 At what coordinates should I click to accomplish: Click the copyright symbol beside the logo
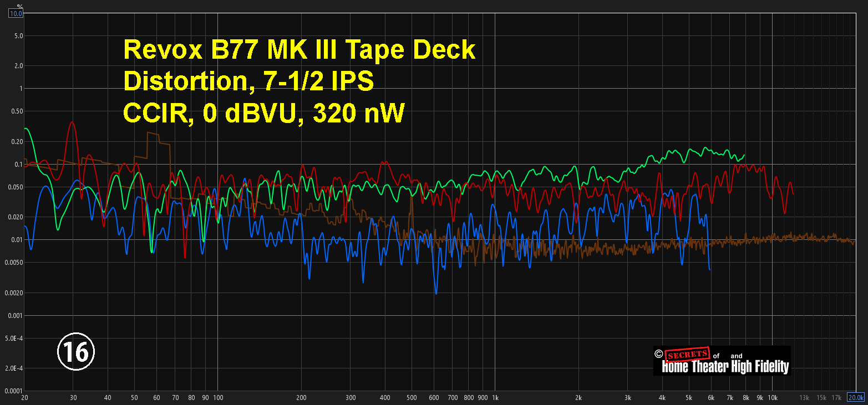[x=658, y=354]
